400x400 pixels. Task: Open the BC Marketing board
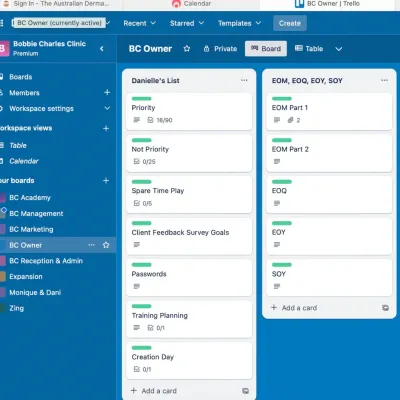click(x=31, y=229)
